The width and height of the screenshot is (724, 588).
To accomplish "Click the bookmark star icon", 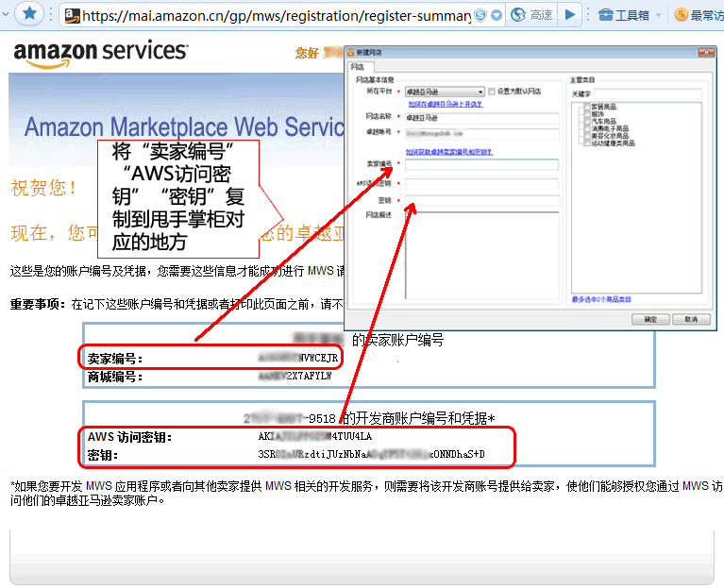I will 30,14.
